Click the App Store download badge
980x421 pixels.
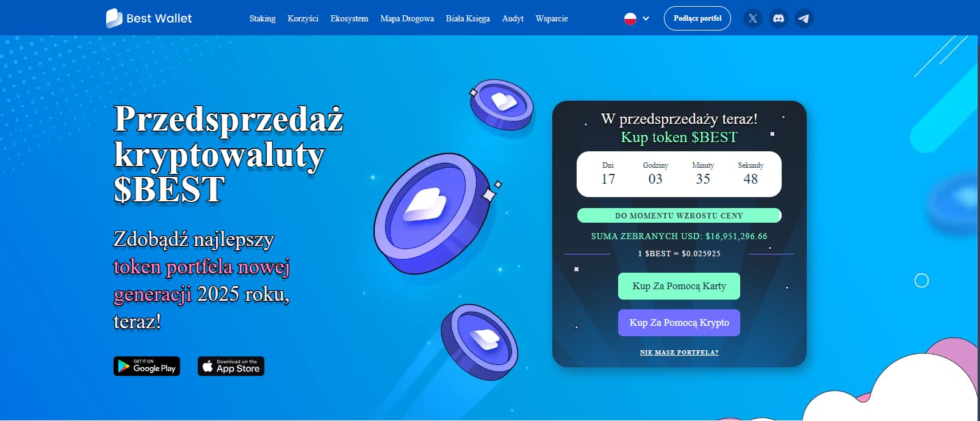click(231, 366)
